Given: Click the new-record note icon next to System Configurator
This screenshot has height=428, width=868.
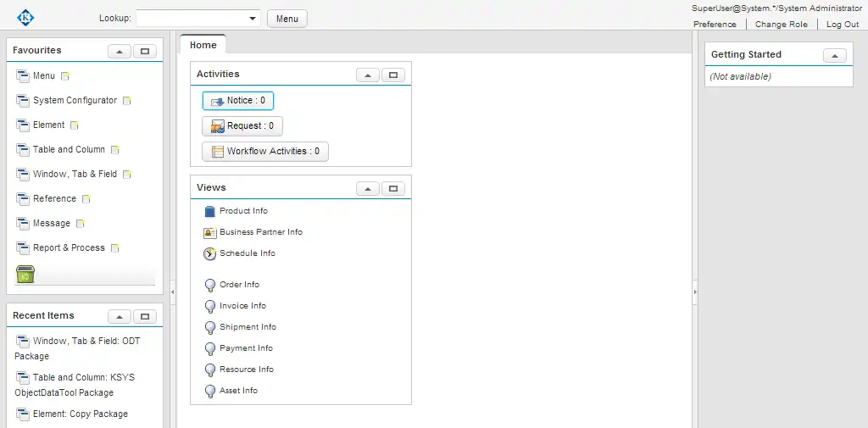Looking at the screenshot, I should pyautogui.click(x=127, y=101).
